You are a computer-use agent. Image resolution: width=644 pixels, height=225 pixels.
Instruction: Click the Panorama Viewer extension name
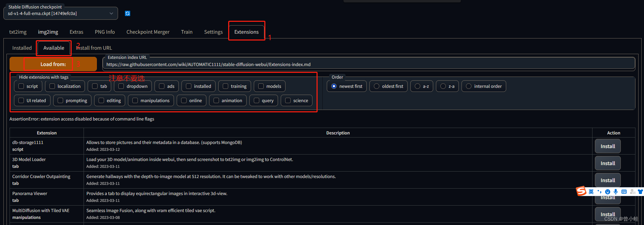[x=30, y=194]
